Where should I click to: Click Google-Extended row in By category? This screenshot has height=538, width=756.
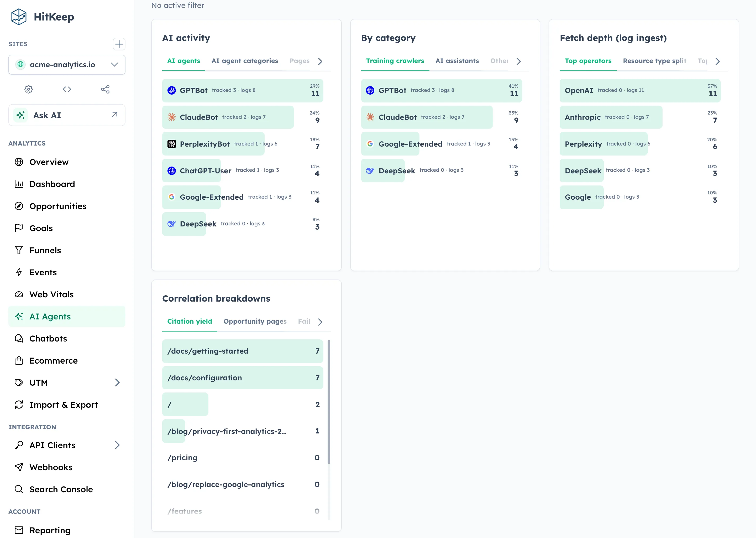(442, 144)
